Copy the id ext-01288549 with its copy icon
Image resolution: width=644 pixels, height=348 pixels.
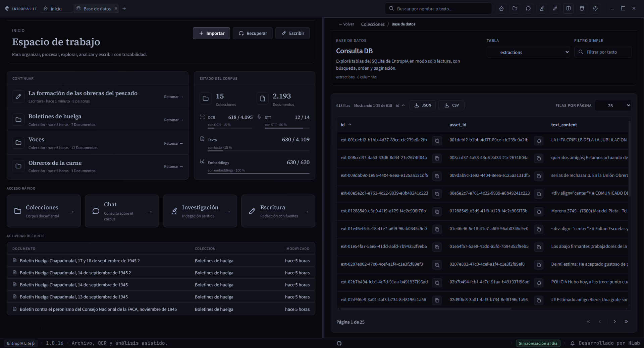[437, 212]
